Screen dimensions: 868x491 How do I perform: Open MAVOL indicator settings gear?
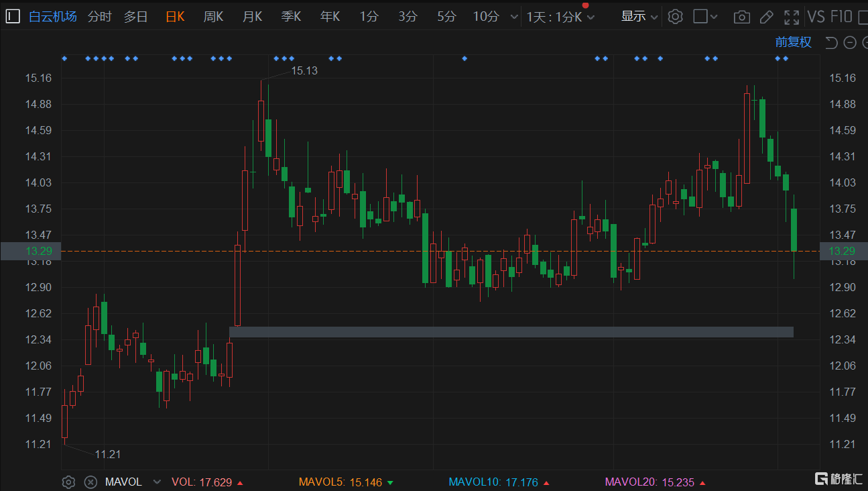click(x=68, y=482)
